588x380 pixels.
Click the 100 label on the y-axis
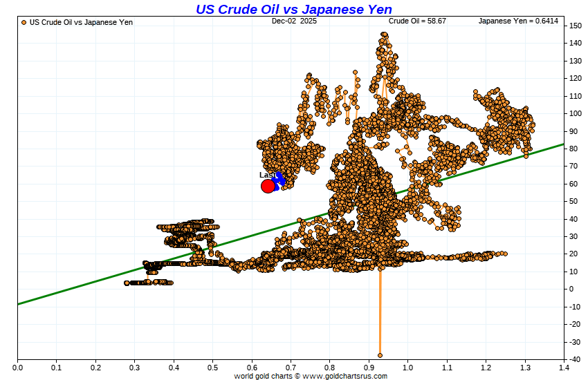576,113
